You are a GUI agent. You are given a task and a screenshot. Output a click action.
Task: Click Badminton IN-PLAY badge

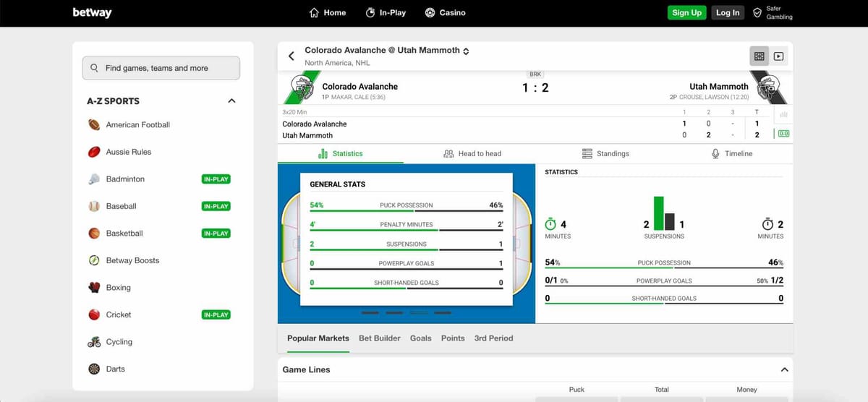(x=216, y=179)
